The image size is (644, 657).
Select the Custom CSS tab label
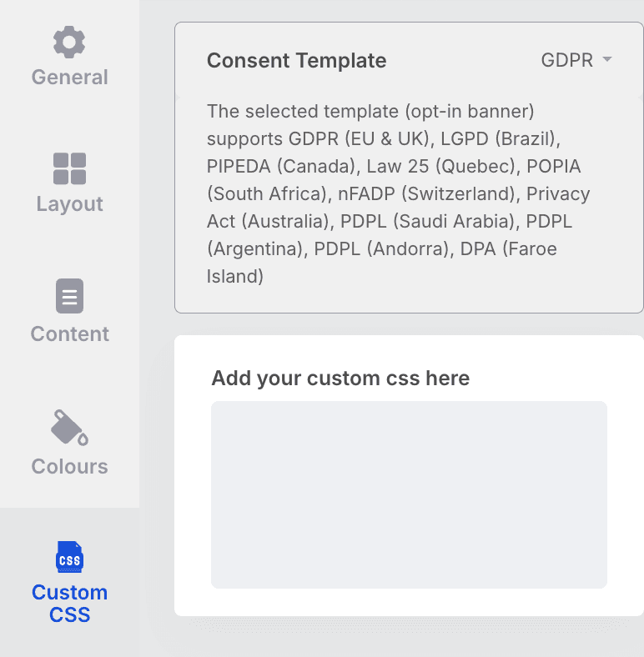point(69,604)
